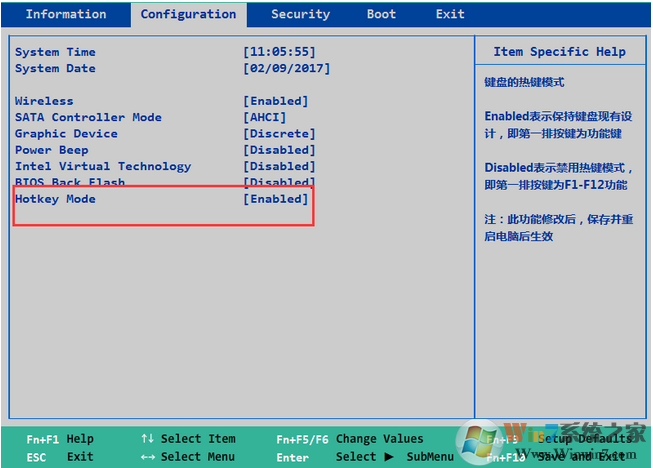Edit the System Date value 02/09/2017
The width and height of the screenshot is (653, 468).
pos(287,68)
